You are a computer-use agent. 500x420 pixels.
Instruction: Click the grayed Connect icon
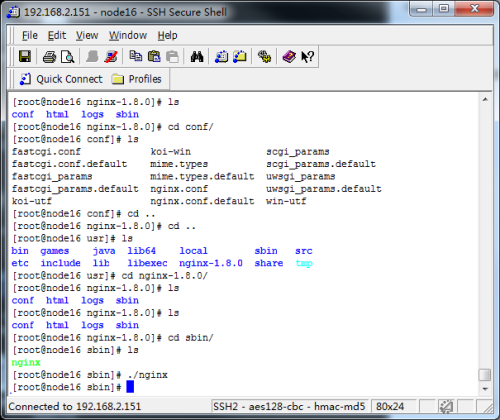pyautogui.click(x=92, y=56)
